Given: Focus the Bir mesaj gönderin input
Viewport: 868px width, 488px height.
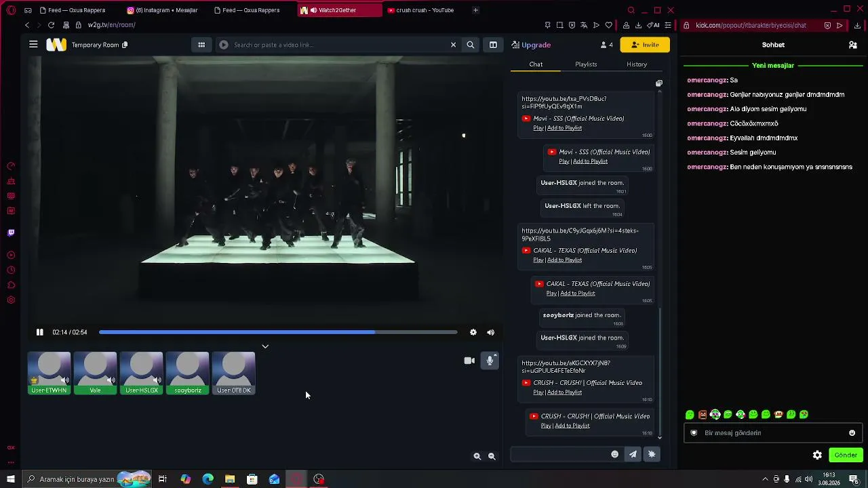Looking at the screenshot, I should click(772, 433).
